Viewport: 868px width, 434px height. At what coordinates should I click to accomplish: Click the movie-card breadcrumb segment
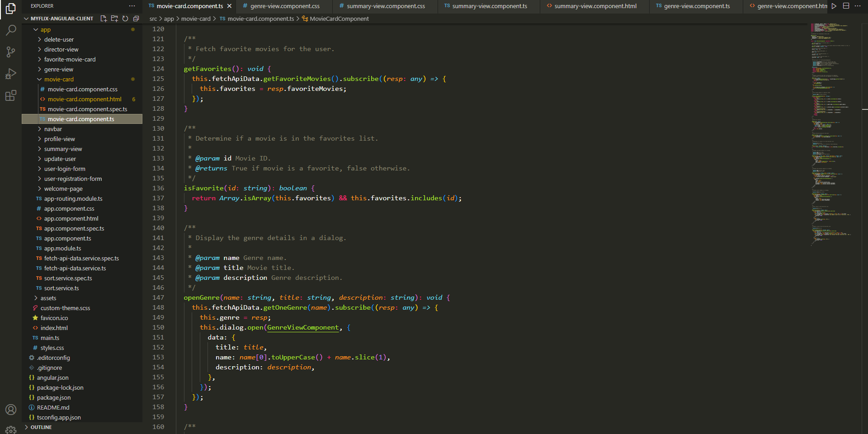click(x=196, y=19)
